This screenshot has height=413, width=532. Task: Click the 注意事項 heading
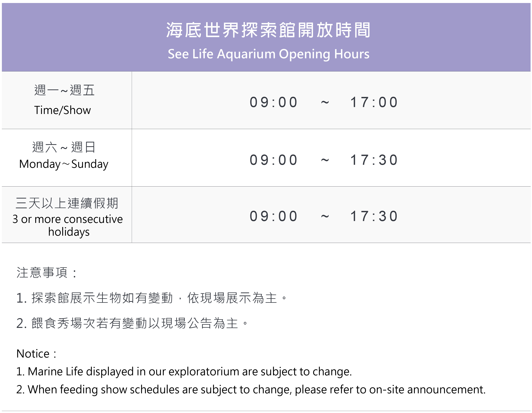pos(46,272)
